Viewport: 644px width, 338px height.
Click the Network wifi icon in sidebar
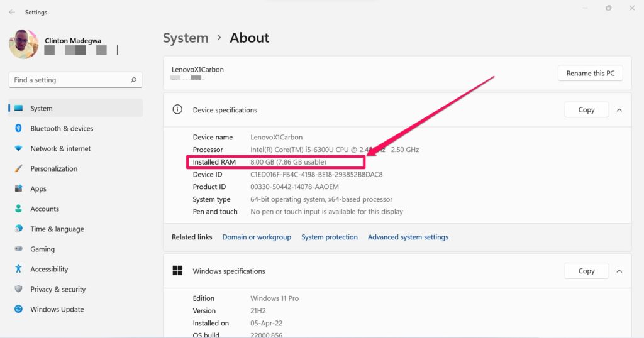pos(18,148)
